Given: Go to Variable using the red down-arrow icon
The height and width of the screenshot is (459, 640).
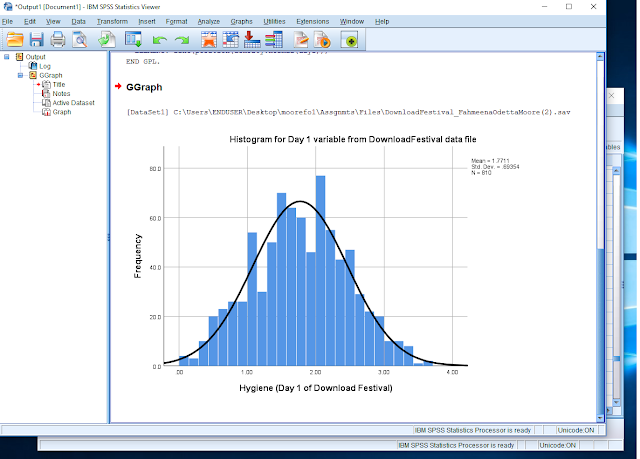Looking at the screenshot, I should pyautogui.click(x=252, y=40).
